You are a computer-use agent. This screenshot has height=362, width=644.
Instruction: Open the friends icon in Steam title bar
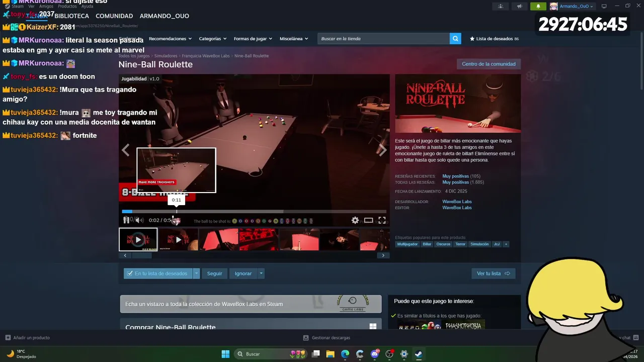pos(500,7)
